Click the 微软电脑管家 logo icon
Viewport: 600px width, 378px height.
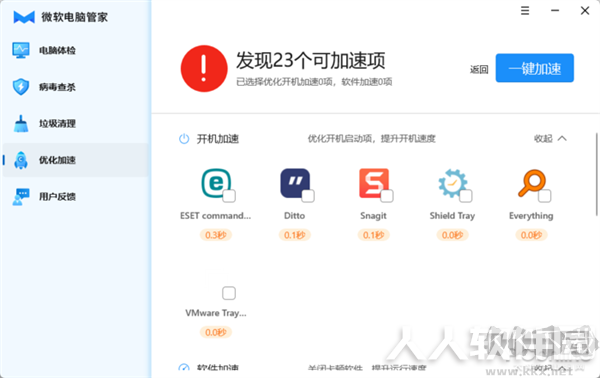click(x=24, y=17)
